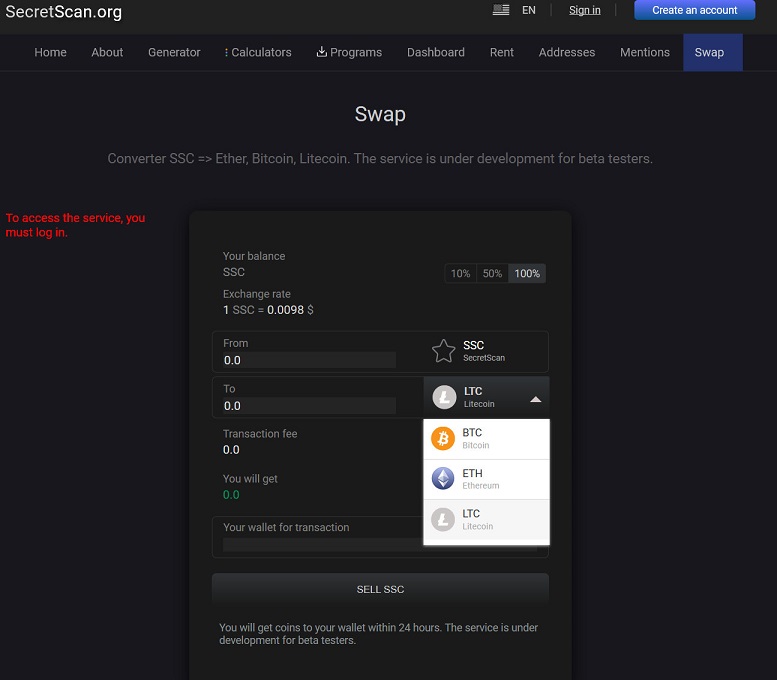This screenshot has height=680, width=777.
Task: Click the To amount input field
Action: pos(309,406)
